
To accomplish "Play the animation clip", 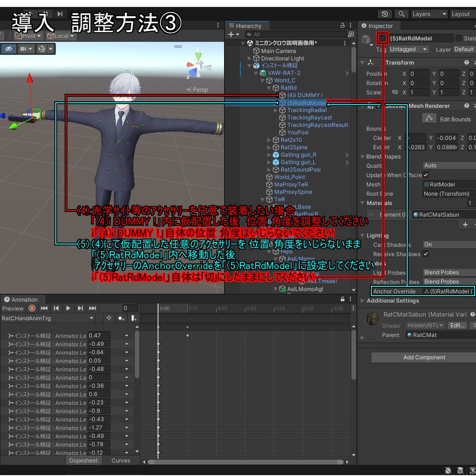I will pyautogui.click(x=68, y=309).
